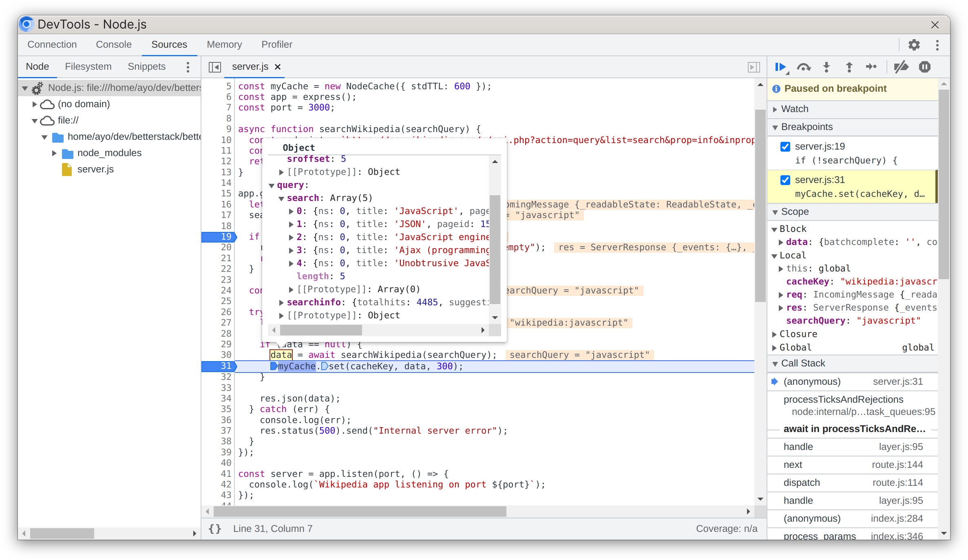Open the DevTools settings gear menu

click(914, 44)
